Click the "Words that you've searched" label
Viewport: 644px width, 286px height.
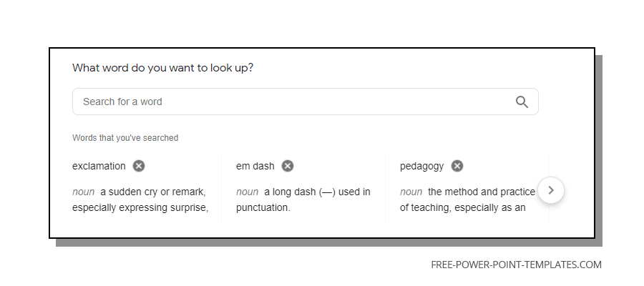pyautogui.click(x=125, y=138)
